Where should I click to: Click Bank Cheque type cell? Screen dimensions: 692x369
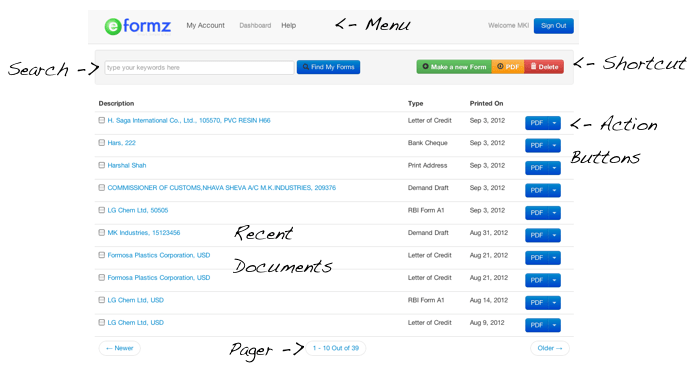coord(428,143)
